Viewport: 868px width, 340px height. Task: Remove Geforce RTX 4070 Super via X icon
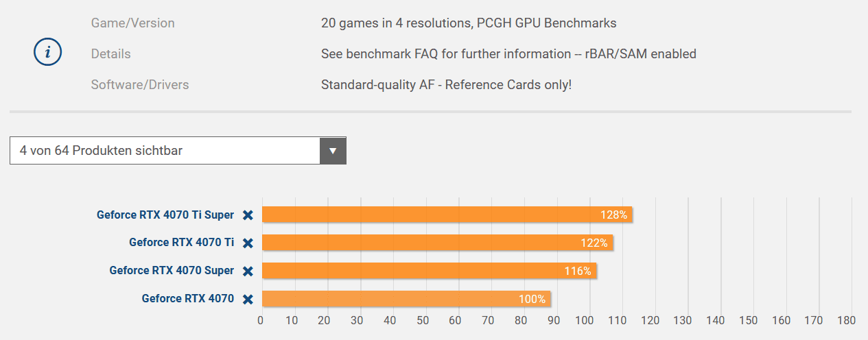(x=248, y=271)
